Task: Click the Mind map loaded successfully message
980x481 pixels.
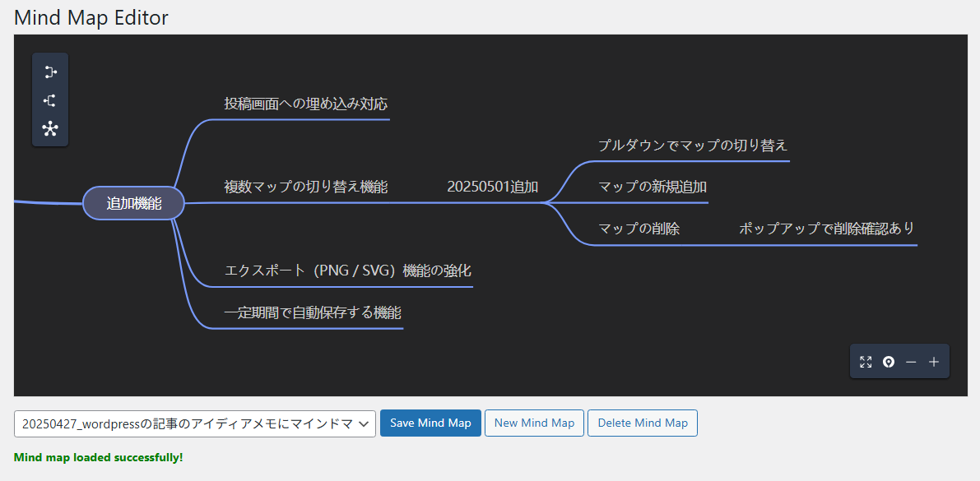Action: coord(98,457)
